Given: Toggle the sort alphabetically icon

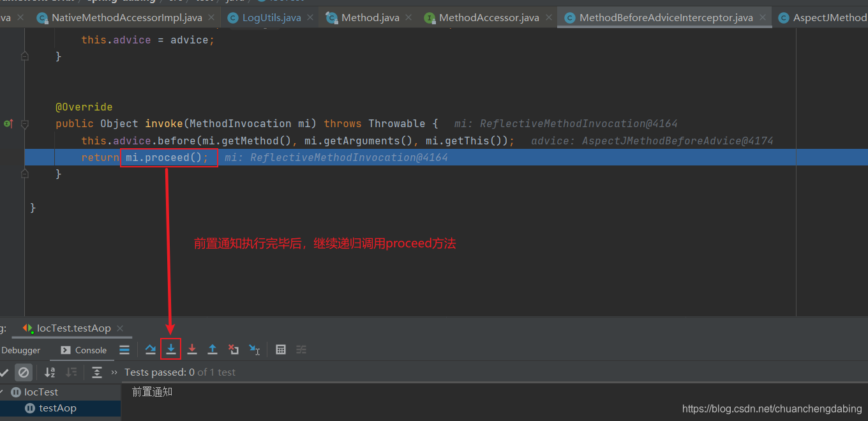Looking at the screenshot, I should [x=50, y=372].
